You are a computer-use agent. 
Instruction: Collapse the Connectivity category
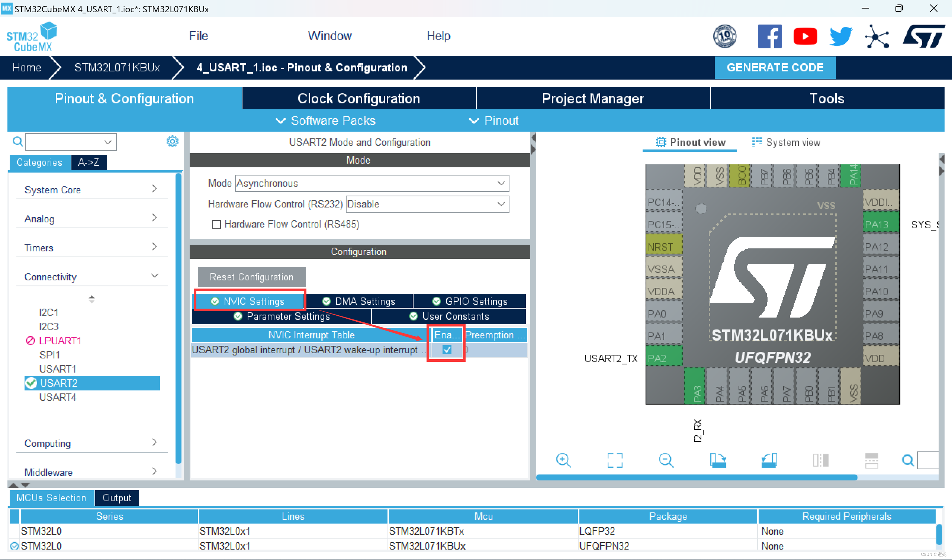pos(92,277)
